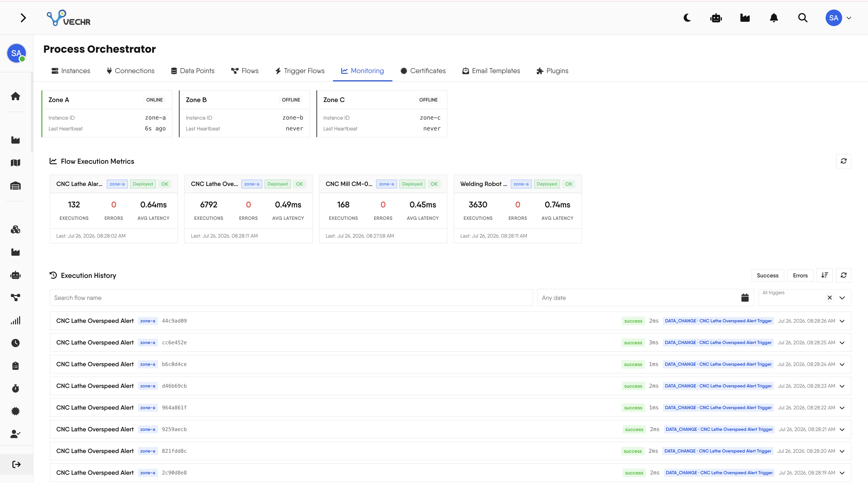
Task: Toggle the Errors filter
Action: pos(800,275)
